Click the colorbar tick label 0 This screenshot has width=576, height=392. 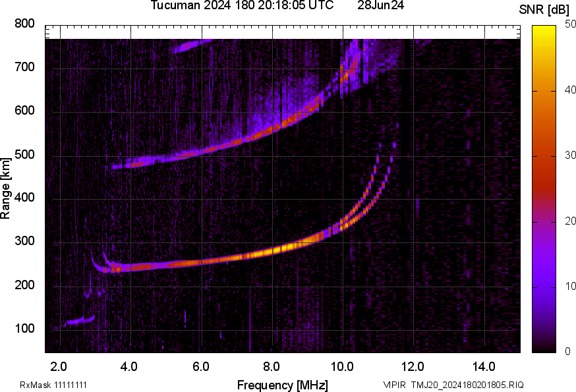567,352
